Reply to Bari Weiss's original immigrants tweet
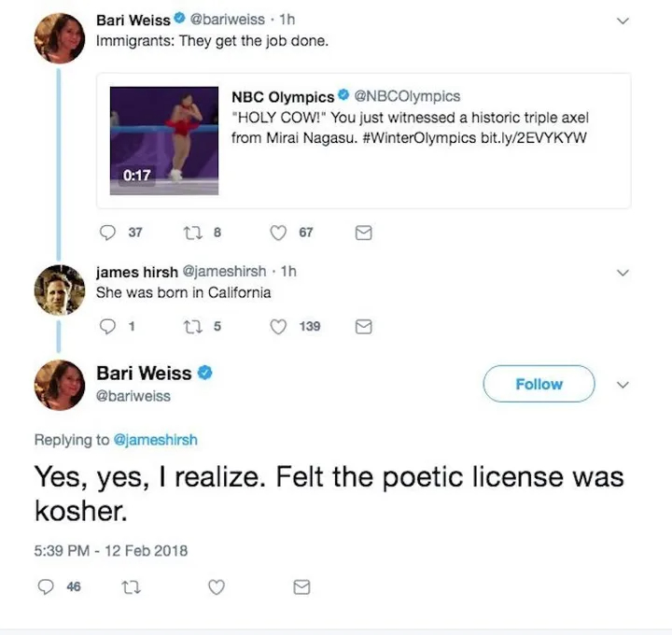 (x=106, y=233)
